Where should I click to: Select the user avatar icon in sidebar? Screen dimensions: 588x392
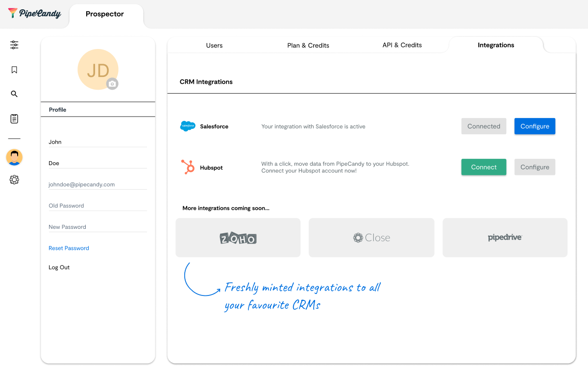pyautogui.click(x=14, y=157)
